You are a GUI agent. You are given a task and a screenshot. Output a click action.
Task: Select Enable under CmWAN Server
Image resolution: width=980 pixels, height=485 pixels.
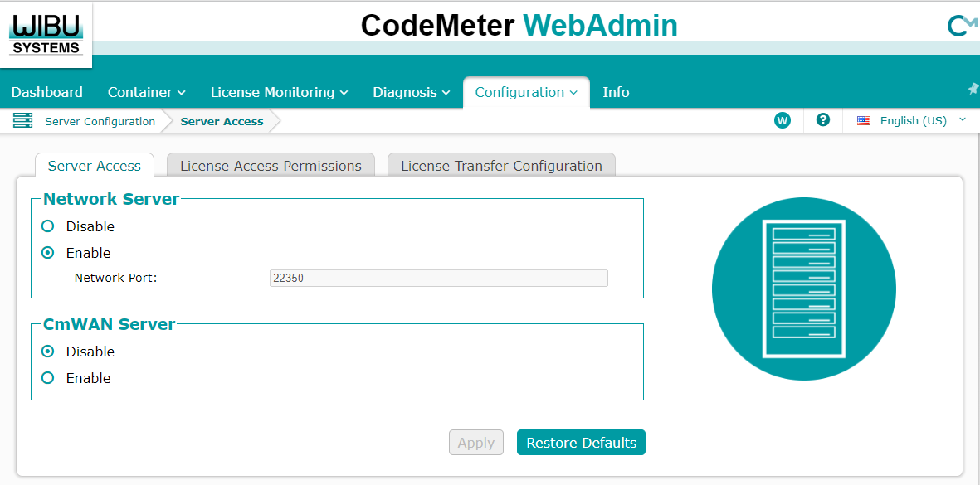pyautogui.click(x=48, y=378)
